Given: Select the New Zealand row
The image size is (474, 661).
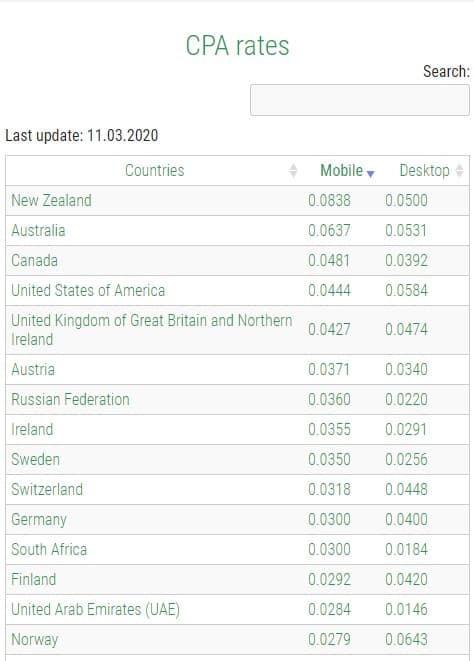Looking at the screenshot, I should click(x=237, y=201).
